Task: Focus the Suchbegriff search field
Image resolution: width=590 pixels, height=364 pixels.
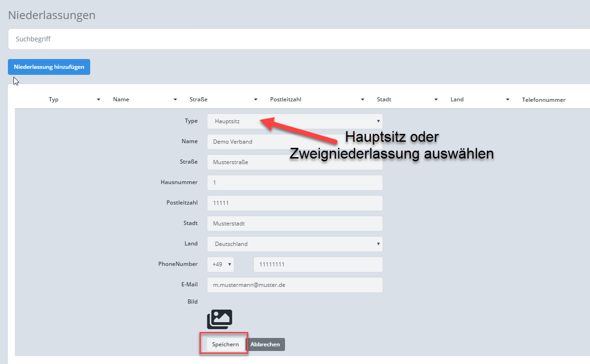Action: click(299, 39)
